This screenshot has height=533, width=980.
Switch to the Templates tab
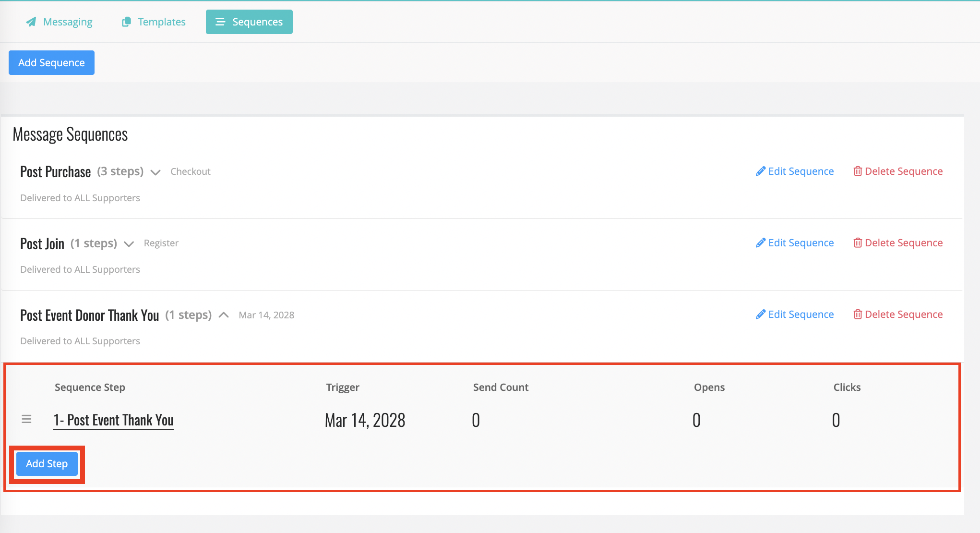pos(154,22)
